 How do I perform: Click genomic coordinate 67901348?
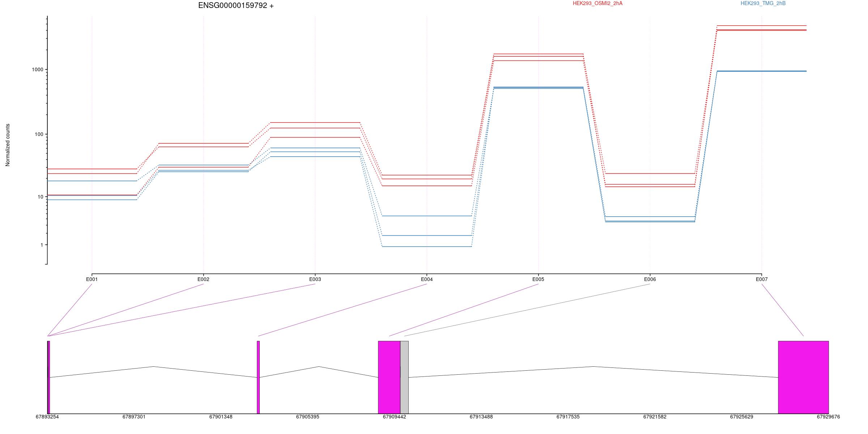tap(221, 417)
